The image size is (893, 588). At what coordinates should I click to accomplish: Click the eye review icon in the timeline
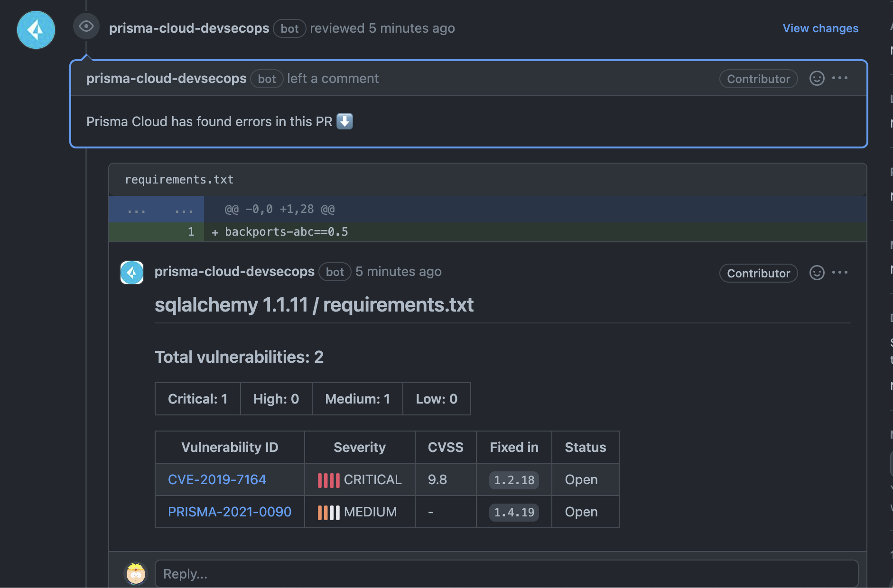(86, 26)
